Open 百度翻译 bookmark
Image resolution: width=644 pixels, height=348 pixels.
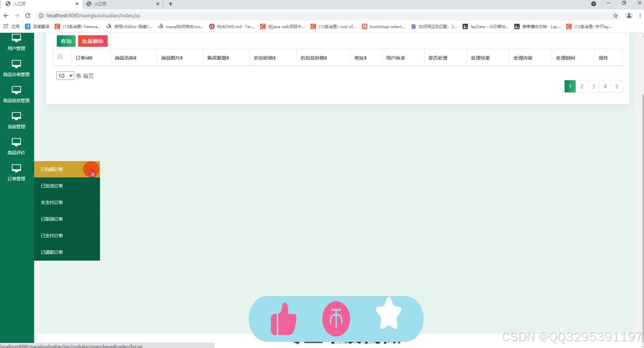click(x=37, y=26)
